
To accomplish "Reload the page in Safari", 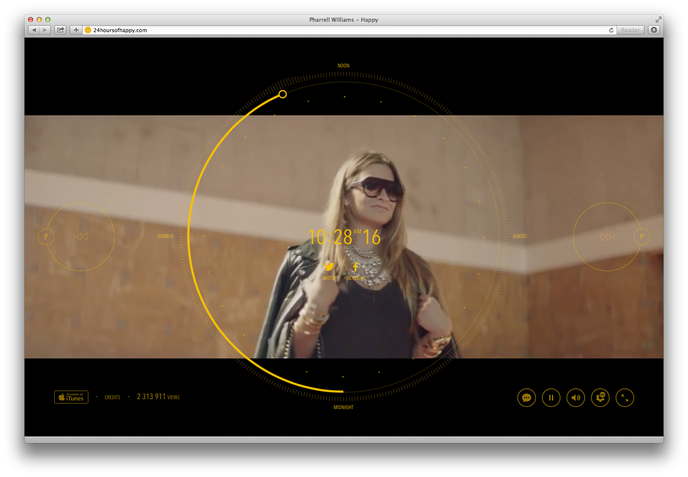I will point(611,30).
